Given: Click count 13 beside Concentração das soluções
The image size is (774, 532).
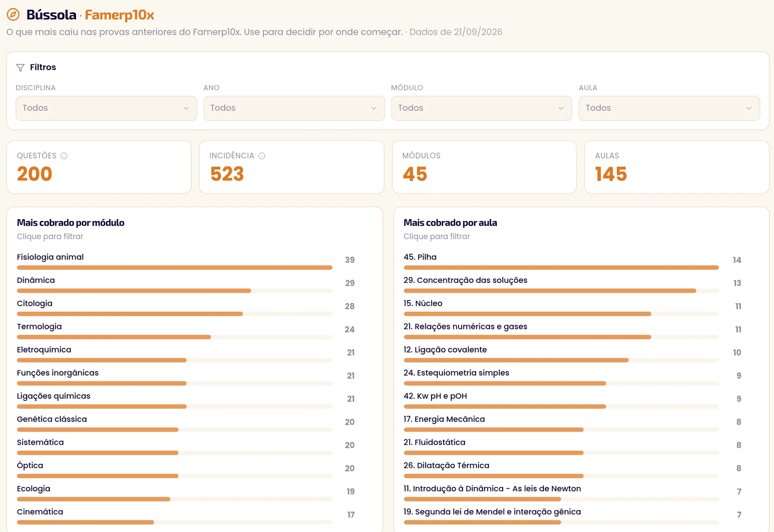Looking at the screenshot, I should [x=737, y=283].
